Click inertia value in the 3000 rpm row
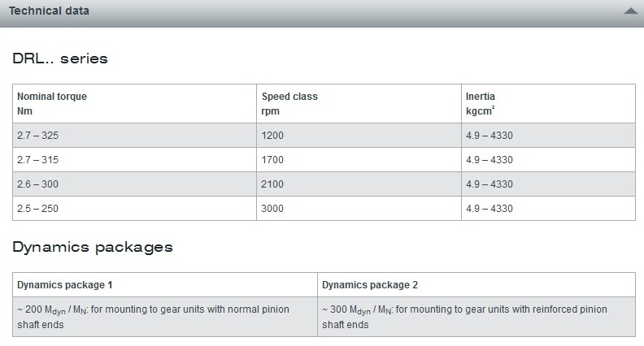The height and width of the screenshot is (346, 644). point(548,209)
